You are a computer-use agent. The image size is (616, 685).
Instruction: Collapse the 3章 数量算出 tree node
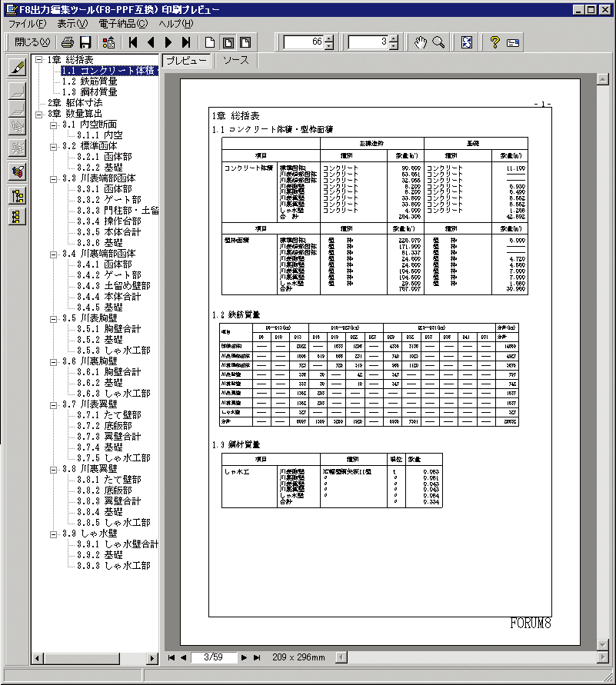39,114
